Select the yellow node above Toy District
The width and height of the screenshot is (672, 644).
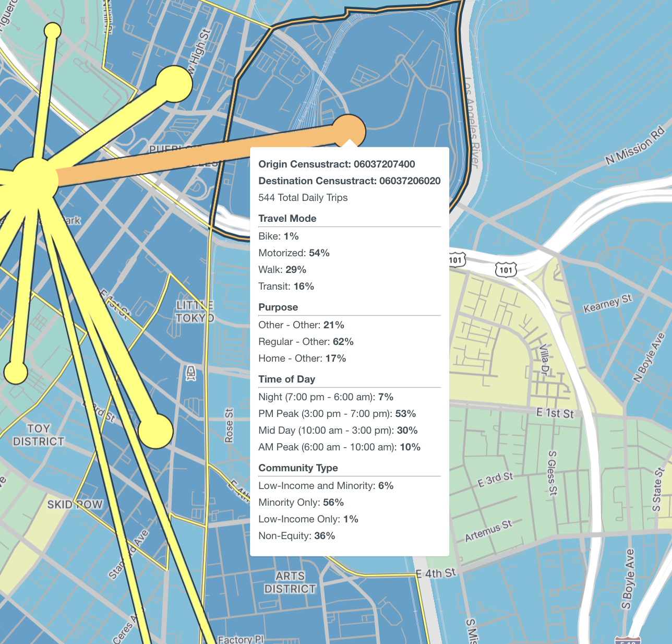click(16, 373)
